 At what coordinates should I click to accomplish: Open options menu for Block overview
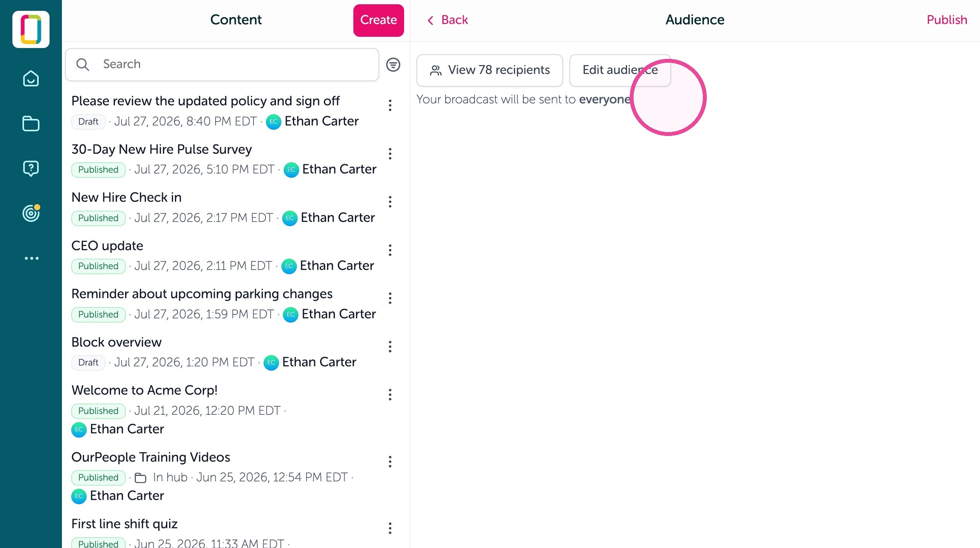[x=390, y=347]
